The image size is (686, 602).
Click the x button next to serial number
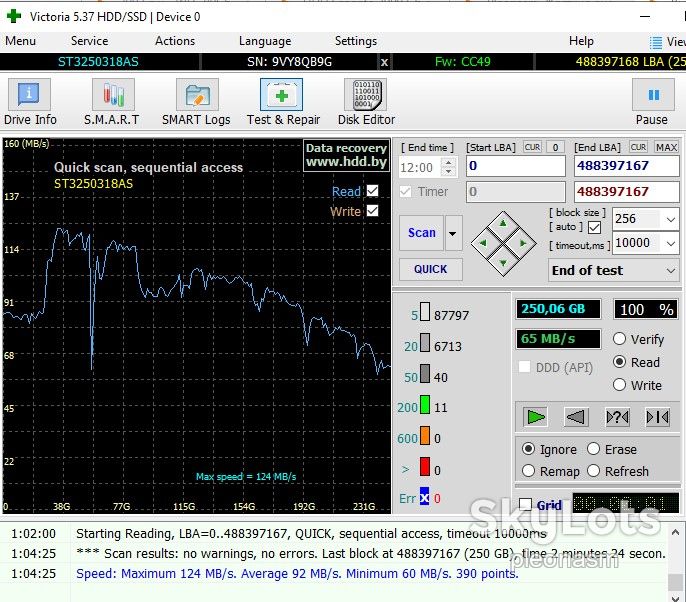[384, 62]
